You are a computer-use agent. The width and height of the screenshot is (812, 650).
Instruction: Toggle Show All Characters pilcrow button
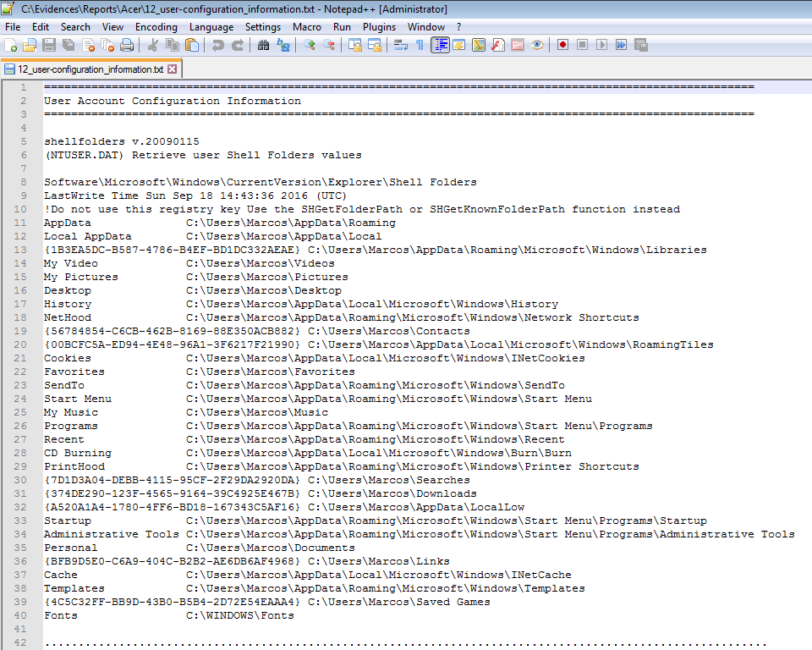[420, 45]
